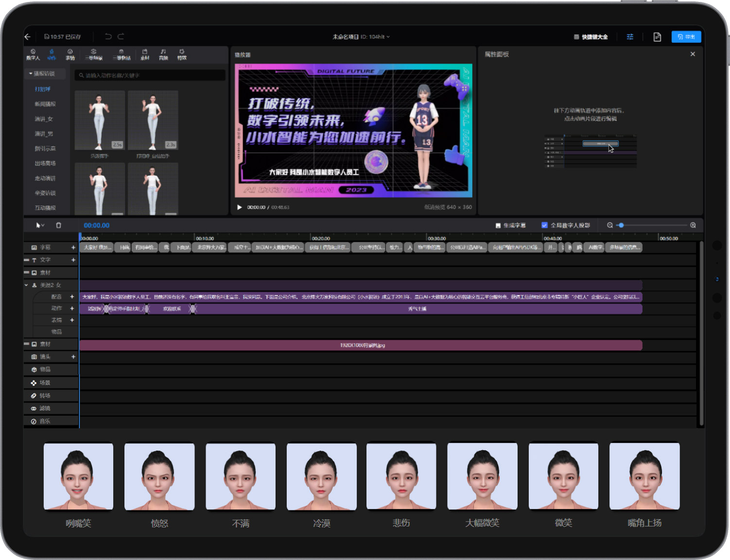The image size is (730, 560).
Task: Click the blue export button
Action: coord(686,37)
